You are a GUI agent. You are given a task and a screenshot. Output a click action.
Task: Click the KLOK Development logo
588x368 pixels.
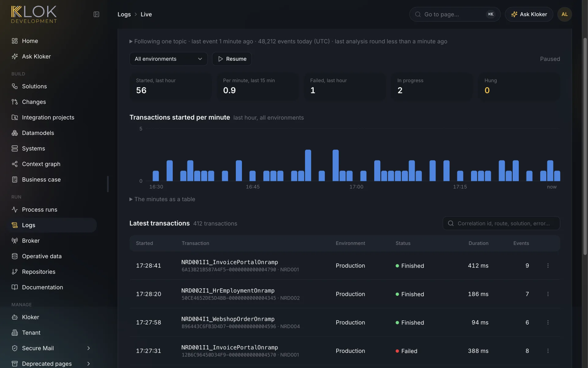(x=34, y=14)
